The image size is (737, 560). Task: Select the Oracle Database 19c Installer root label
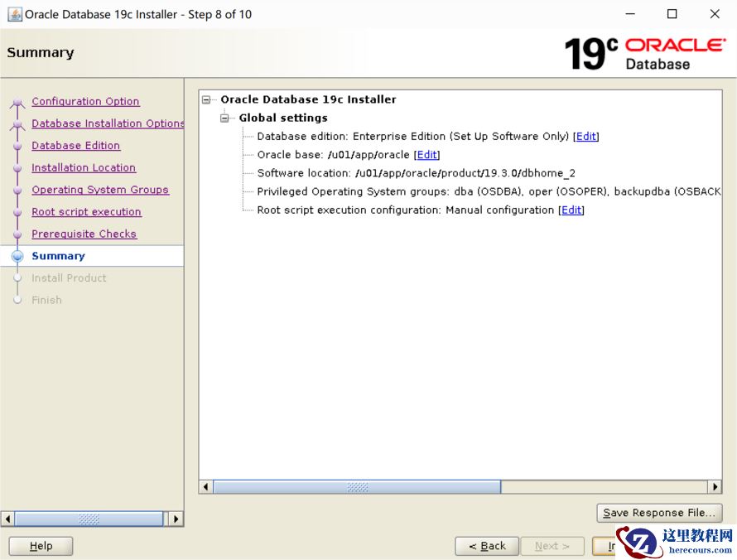308,99
